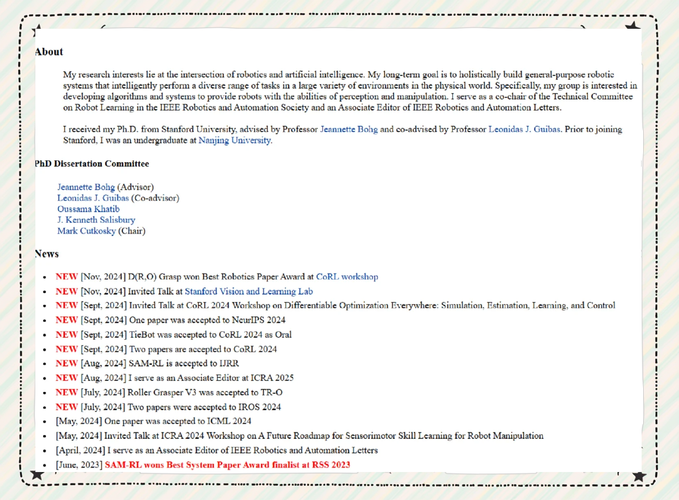Click the News section heading

pos(47,254)
